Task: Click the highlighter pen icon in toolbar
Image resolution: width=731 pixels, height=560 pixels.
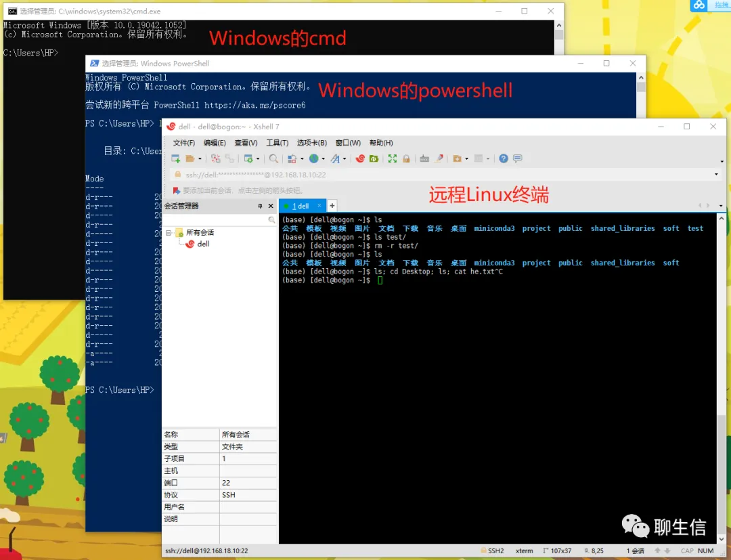Action: (x=438, y=158)
